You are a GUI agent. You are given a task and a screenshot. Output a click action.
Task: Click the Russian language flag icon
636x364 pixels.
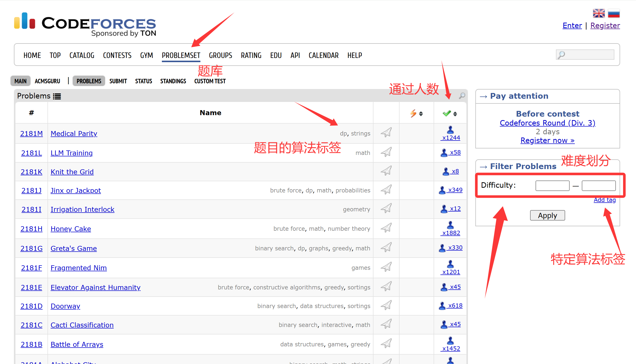pyautogui.click(x=614, y=13)
